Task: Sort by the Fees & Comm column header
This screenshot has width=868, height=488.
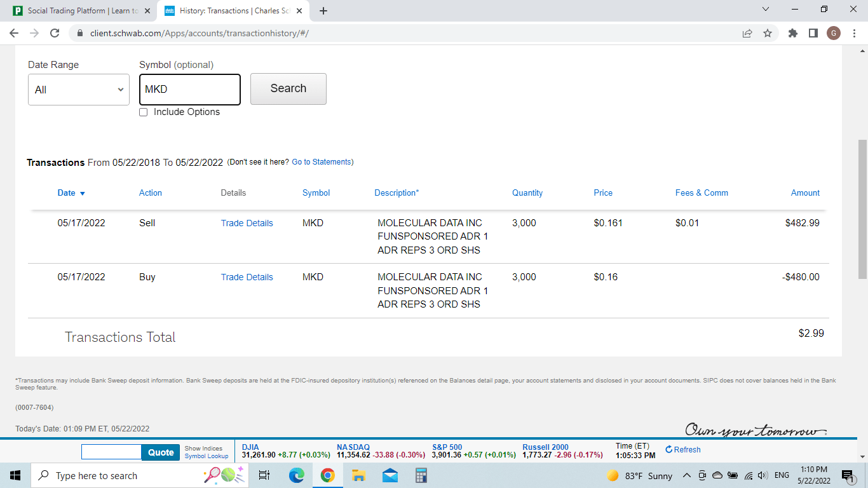Action: pyautogui.click(x=702, y=193)
